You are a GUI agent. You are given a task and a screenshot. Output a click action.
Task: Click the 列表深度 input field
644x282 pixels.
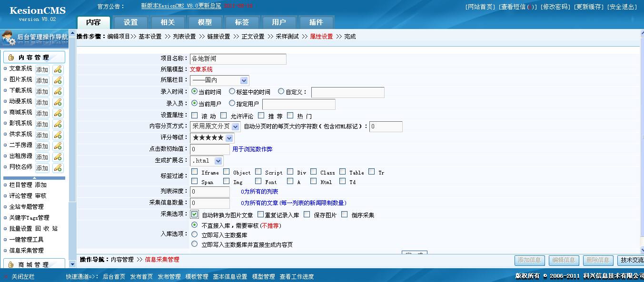(210, 192)
